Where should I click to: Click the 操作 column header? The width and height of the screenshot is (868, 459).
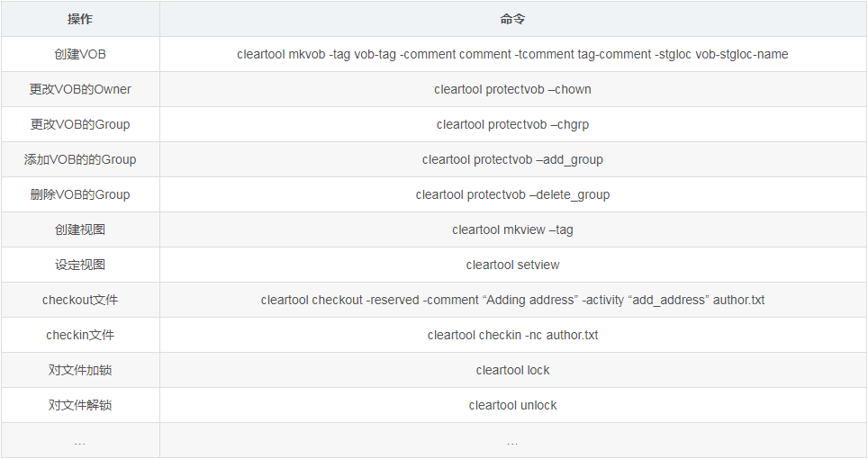click(x=80, y=19)
